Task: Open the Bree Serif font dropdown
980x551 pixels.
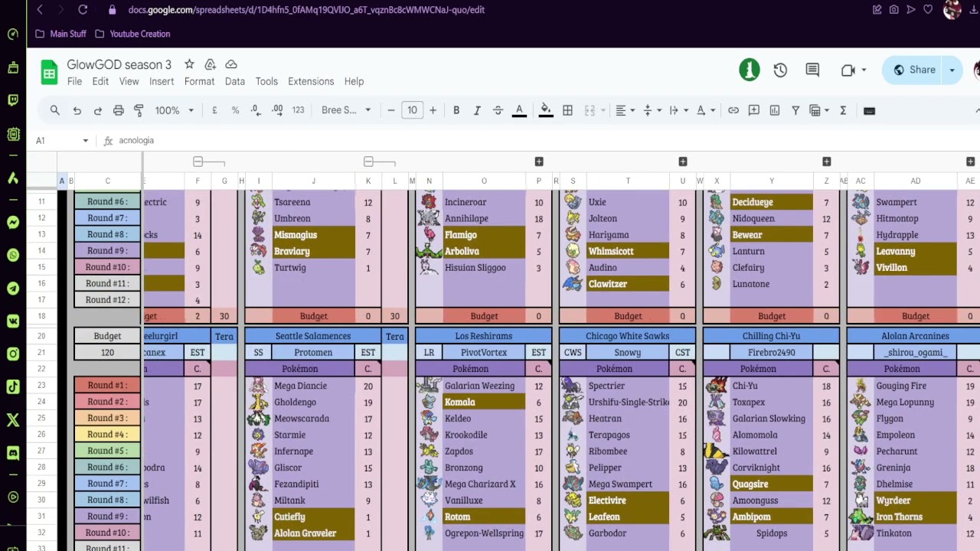Action: (346, 110)
